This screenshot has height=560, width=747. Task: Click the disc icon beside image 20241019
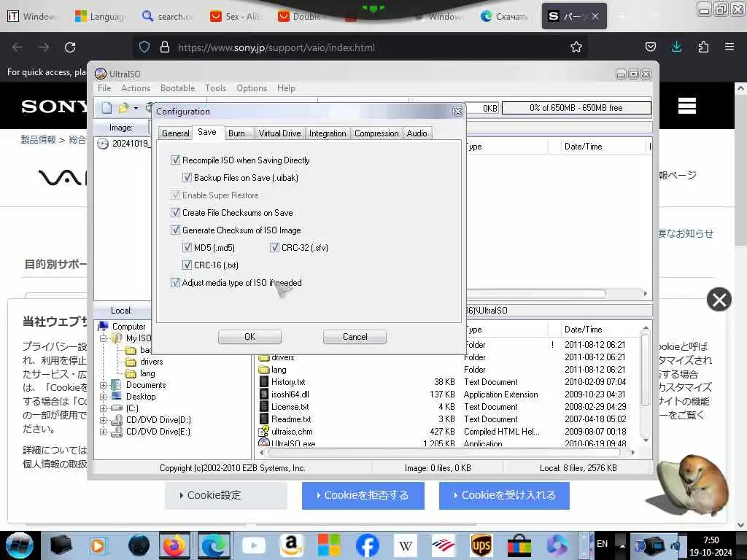pyautogui.click(x=102, y=144)
